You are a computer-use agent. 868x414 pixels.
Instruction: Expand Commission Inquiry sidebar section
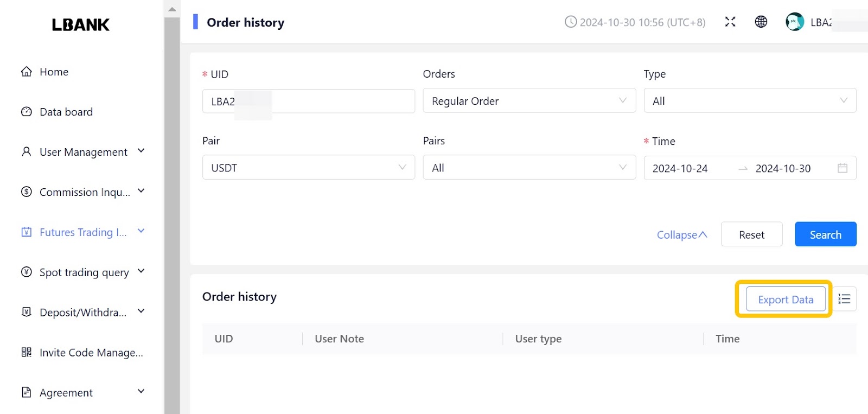[84, 192]
